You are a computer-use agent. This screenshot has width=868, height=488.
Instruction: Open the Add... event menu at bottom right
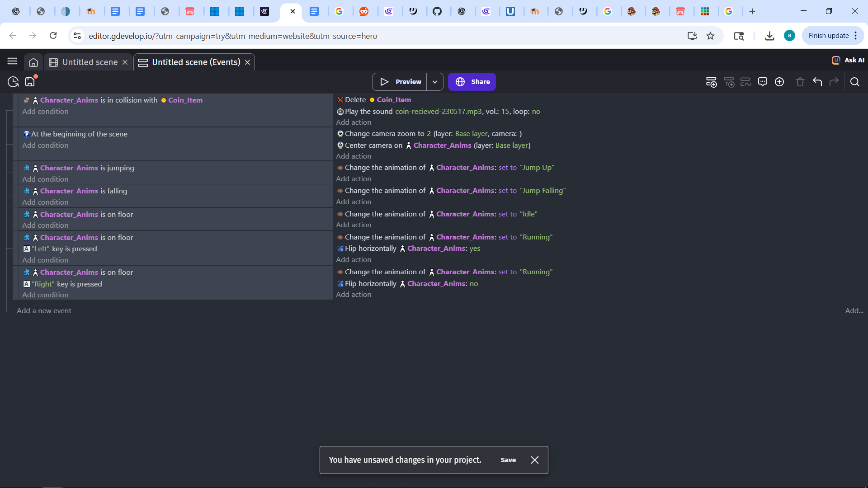pos(854,311)
